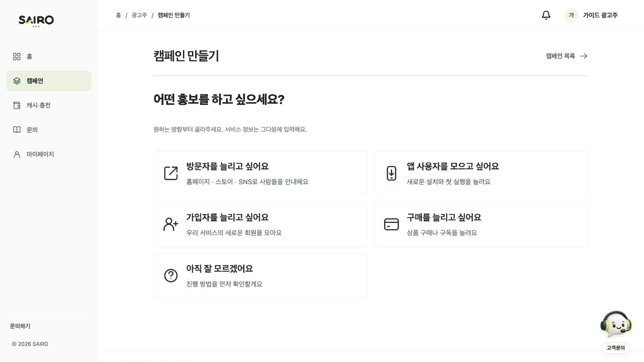This screenshot has height=362, width=644.
Task: Click the 고객문의 label button
Action: point(616,348)
